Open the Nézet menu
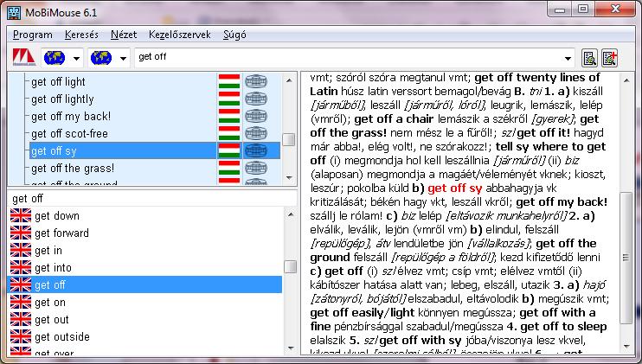The image size is (642, 364). click(124, 35)
